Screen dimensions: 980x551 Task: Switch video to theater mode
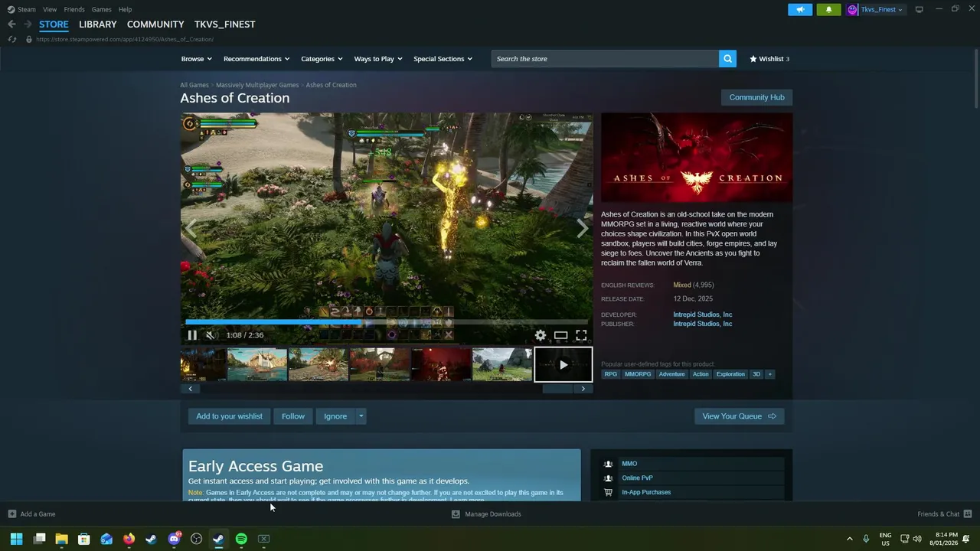(561, 335)
